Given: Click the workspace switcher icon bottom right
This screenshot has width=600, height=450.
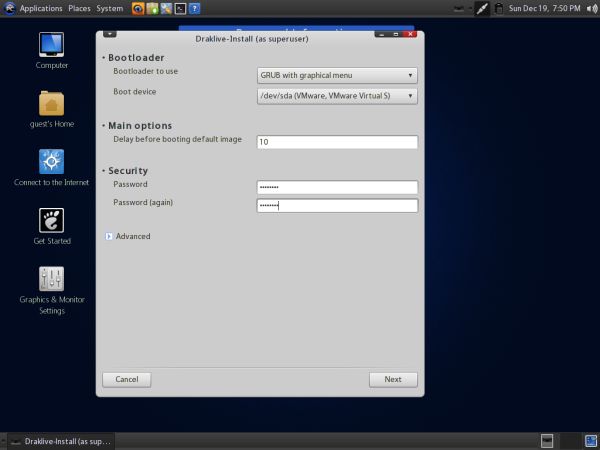Looking at the screenshot, I should coord(591,441).
